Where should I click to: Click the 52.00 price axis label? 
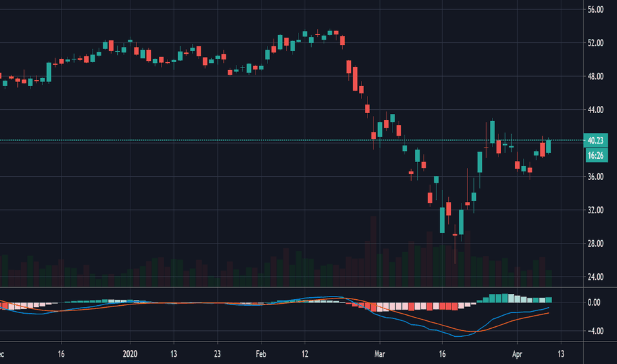[x=595, y=43]
